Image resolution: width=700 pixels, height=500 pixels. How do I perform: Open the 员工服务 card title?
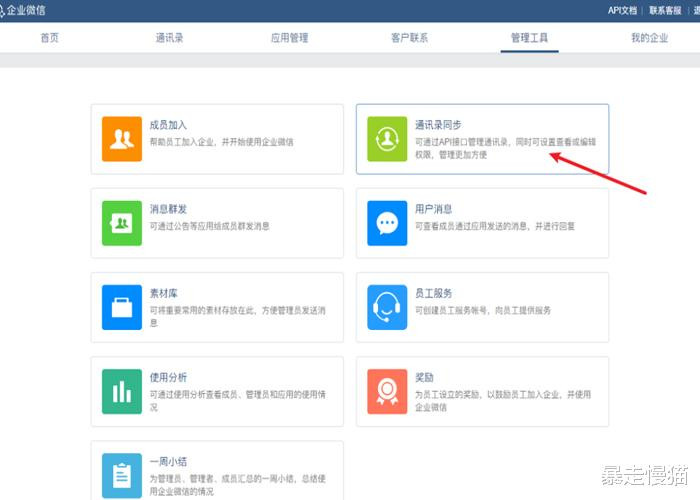pos(433,293)
